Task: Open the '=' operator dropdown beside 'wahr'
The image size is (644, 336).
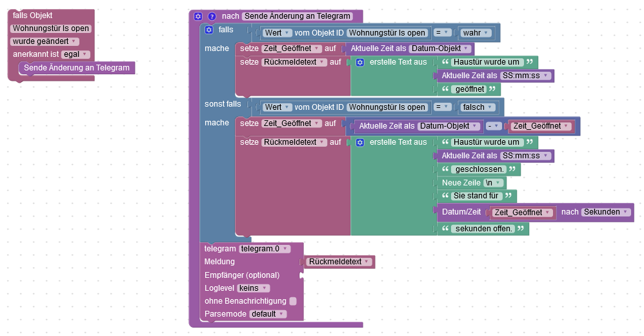Action: coord(442,32)
